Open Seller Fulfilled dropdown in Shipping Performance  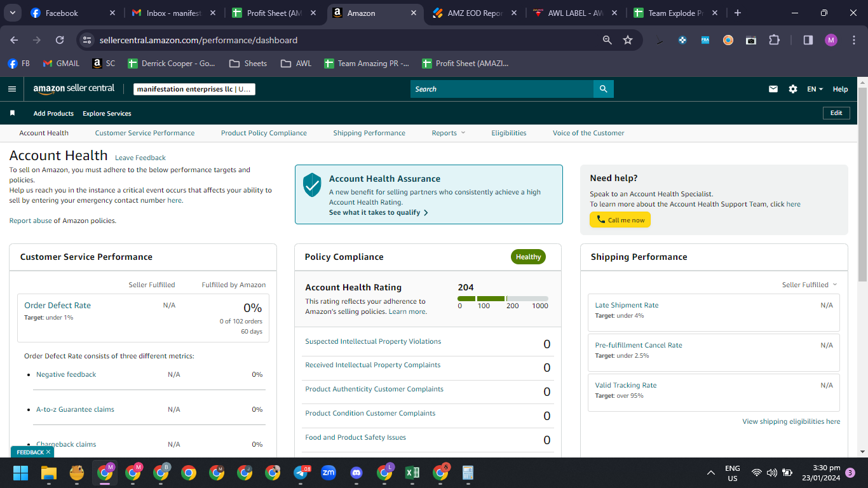(810, 285)
